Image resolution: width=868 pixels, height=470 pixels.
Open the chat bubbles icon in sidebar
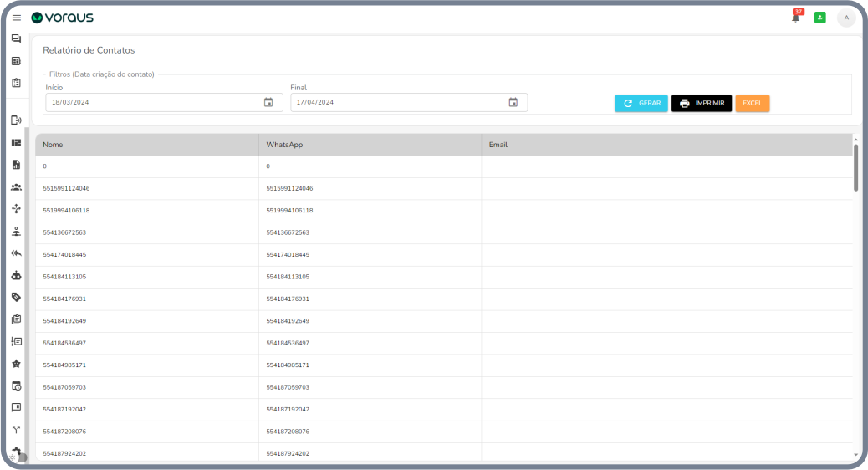pos(16,39)
